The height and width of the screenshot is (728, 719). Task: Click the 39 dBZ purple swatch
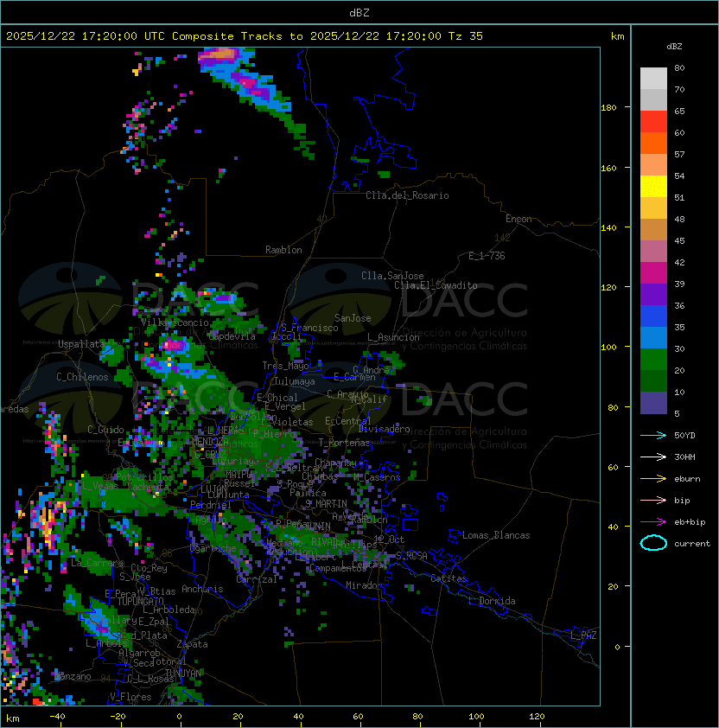click(x=653, y=294)
